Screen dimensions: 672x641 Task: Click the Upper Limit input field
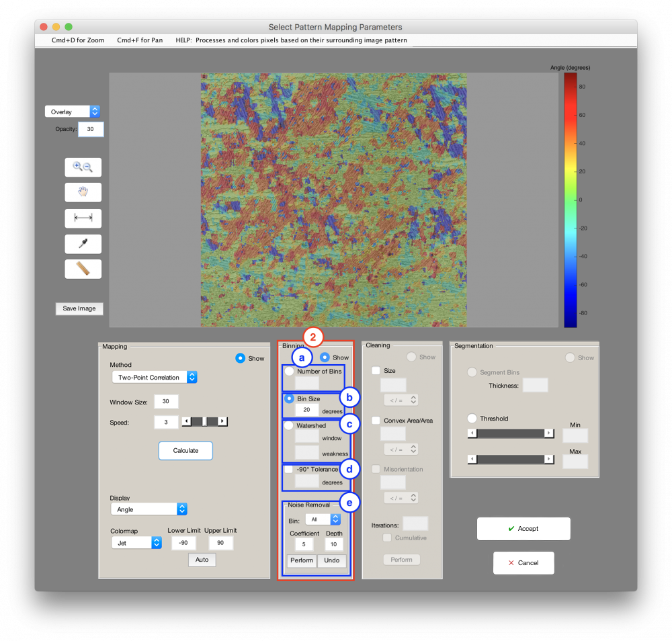pyautogui.click(x=220, y=543)
